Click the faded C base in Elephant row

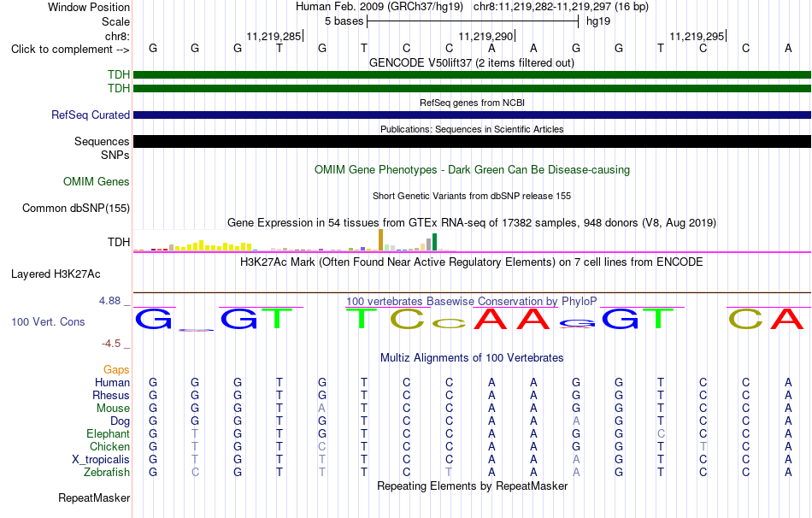coord(661,433)
